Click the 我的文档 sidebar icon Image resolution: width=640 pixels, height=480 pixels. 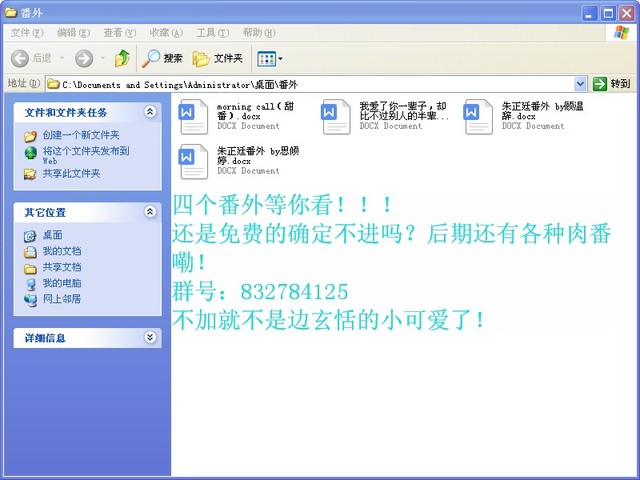click(30, 252)
